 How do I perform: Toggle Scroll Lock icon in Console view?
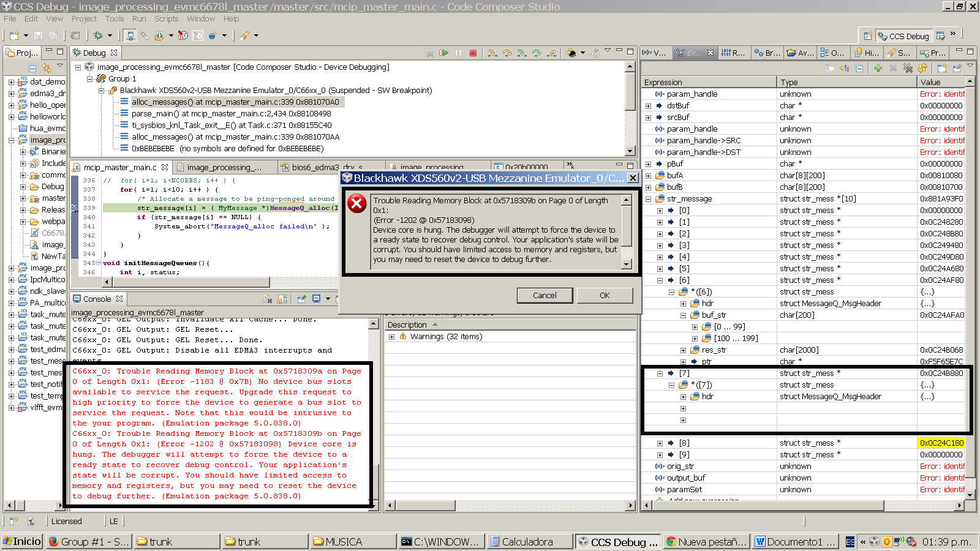(282, 299)
